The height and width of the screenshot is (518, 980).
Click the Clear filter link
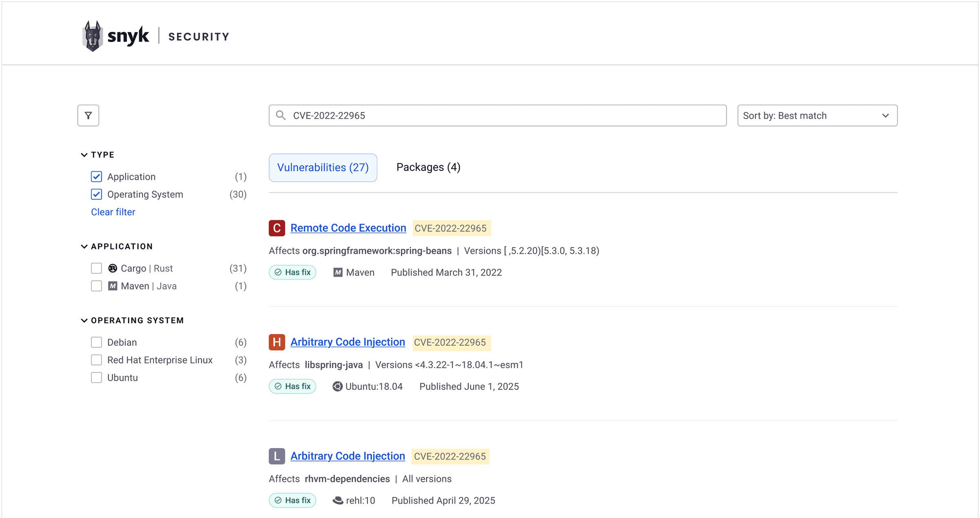tap(113, 212)
